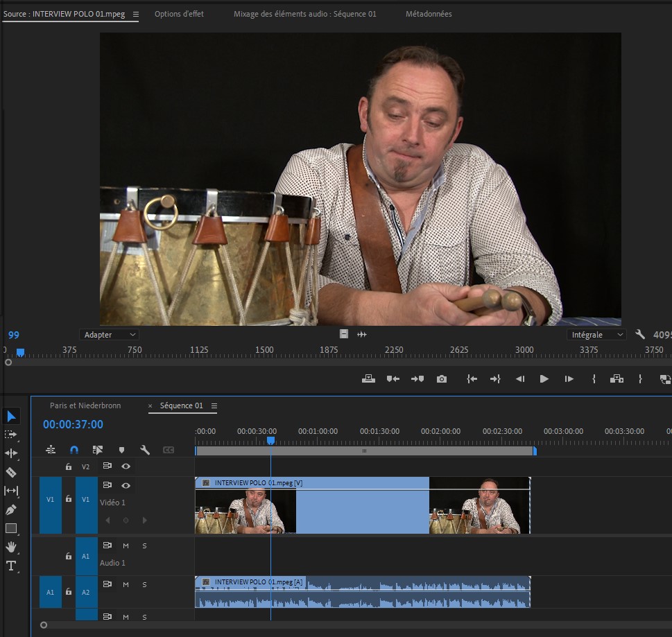The width and height of the screenshot is (672, 637).
Task: Select the Type tool
Action: (x=11, y=566)
